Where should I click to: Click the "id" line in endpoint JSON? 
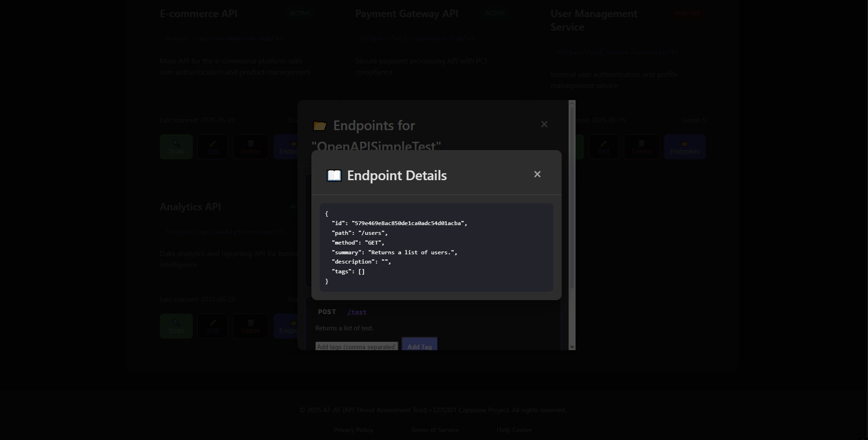click(399, 223)
